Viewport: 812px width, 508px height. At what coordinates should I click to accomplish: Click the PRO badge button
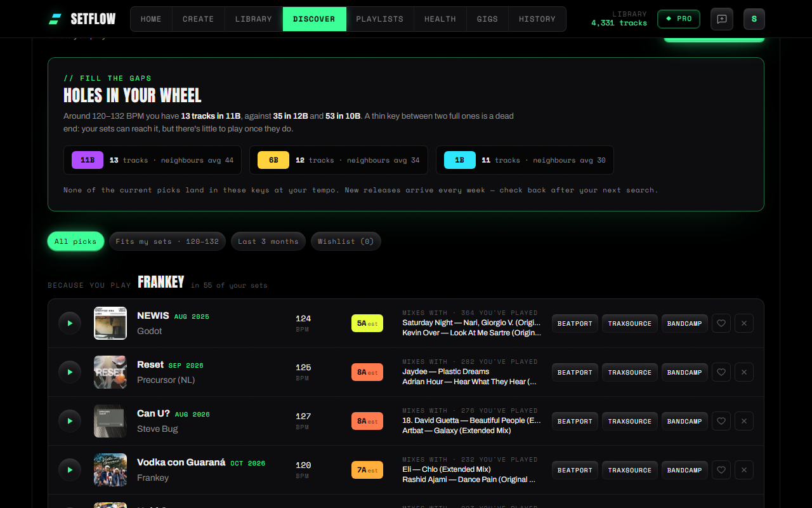pos(679,19)
